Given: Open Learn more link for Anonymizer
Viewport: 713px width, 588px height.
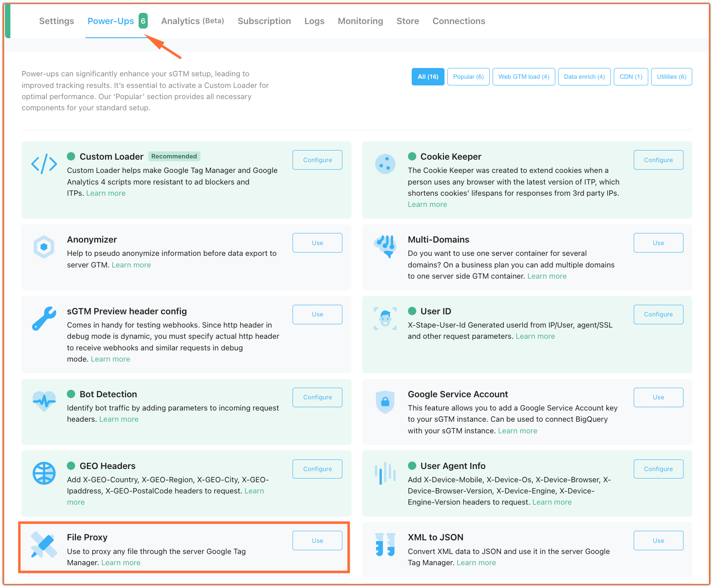Looking at the screenshot, I should point(131,265).
